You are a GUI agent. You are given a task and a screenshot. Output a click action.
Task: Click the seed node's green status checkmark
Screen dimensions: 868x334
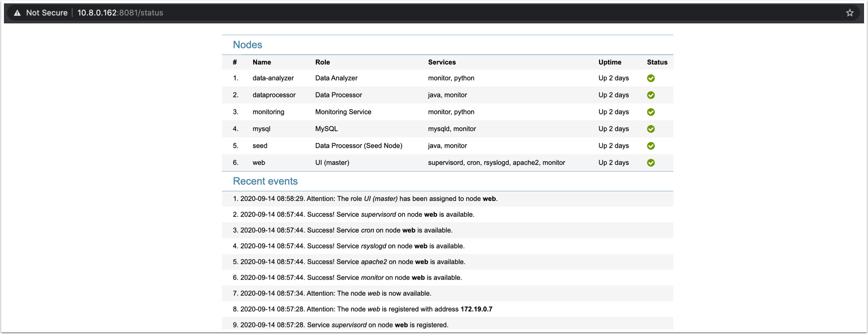point(650,146)
